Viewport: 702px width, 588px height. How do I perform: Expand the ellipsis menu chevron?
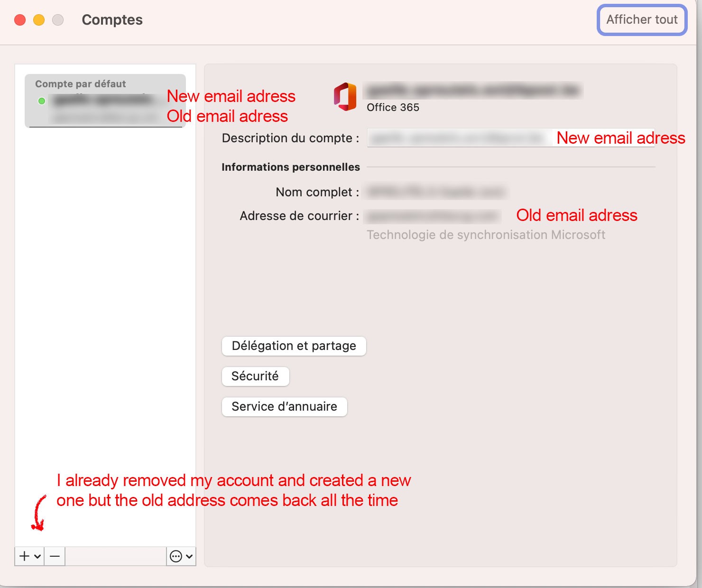(x=189, y=556)
